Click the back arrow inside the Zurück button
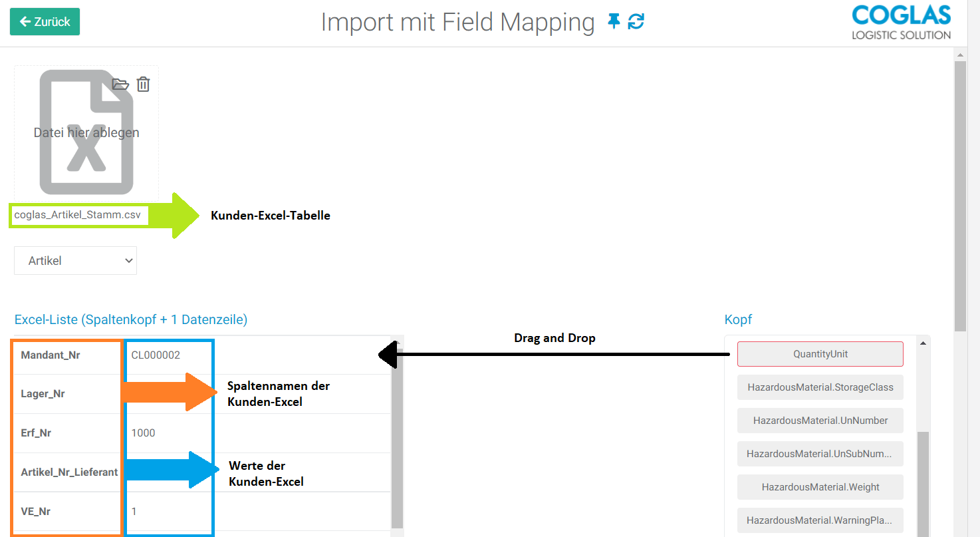Image resolution: width=980 pixels, height=537 pixels. [27, 21]
